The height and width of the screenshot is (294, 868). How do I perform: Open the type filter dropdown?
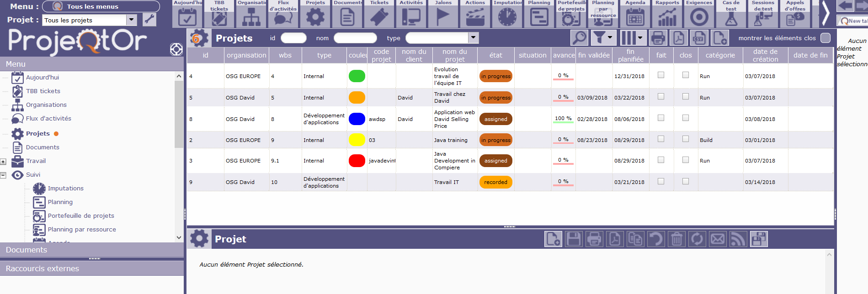point(474,38)
